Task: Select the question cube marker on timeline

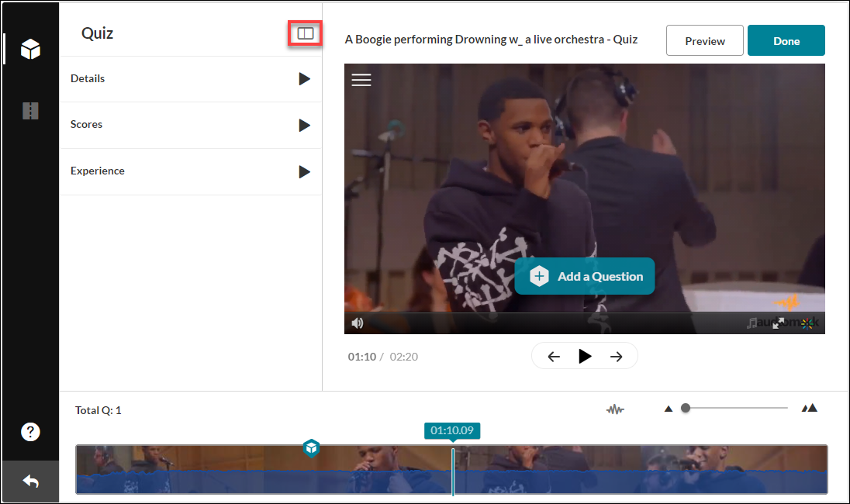Action: [311, 448]
